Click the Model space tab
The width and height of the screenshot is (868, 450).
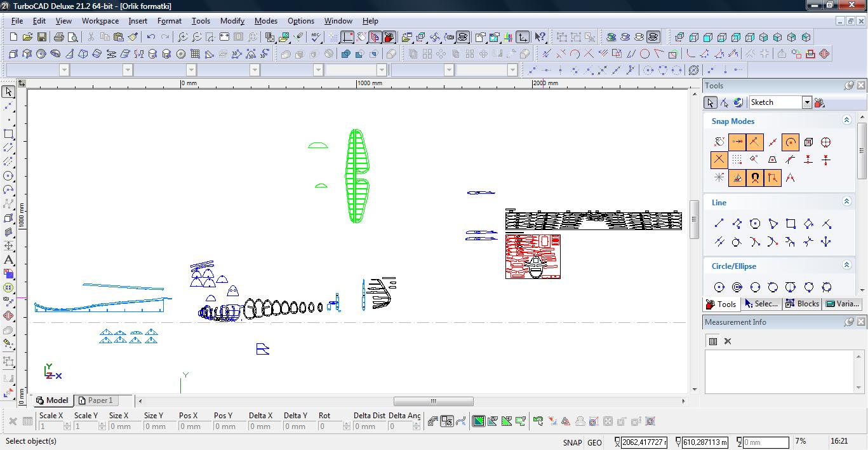coord(52,400)
